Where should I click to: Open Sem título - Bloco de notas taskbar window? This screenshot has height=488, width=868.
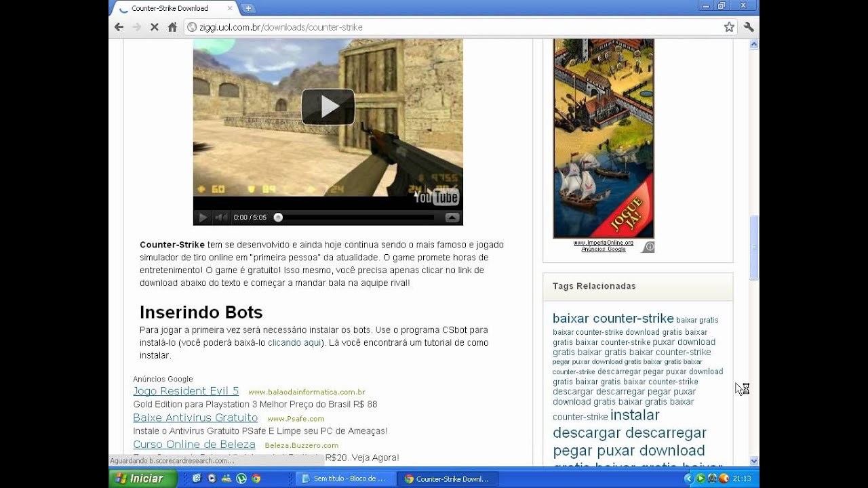click(344, 479)
